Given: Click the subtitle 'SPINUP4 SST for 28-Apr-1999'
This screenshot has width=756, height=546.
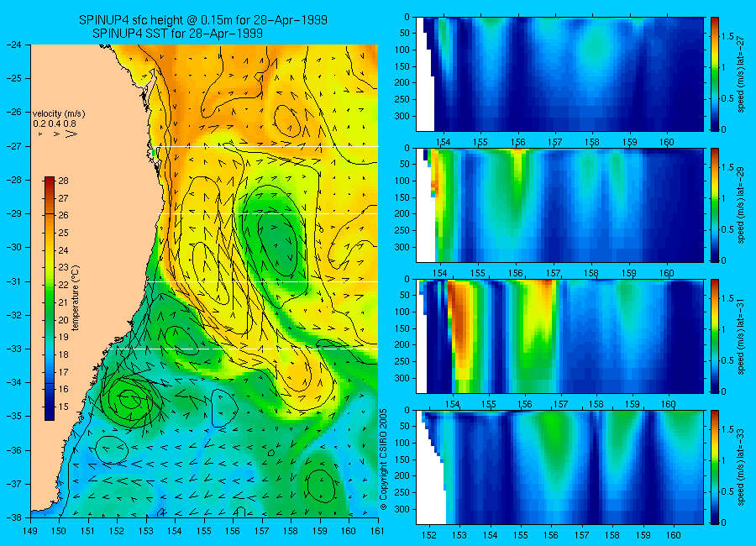Looking at the screenshot, I should coord(177,34).
